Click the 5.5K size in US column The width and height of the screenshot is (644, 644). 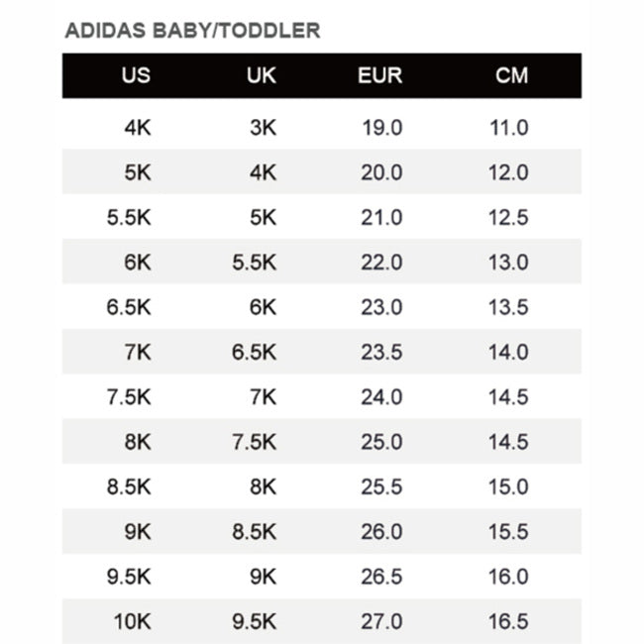click(129, 218)
